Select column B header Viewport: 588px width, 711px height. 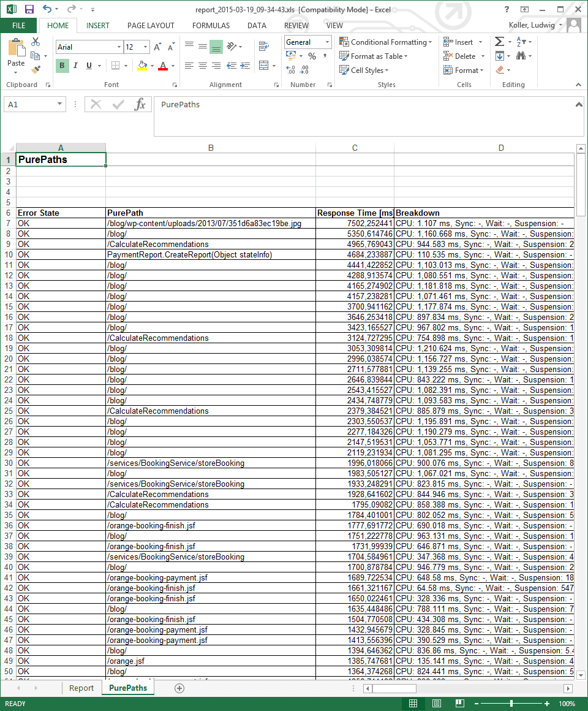(x=211, y=148)
